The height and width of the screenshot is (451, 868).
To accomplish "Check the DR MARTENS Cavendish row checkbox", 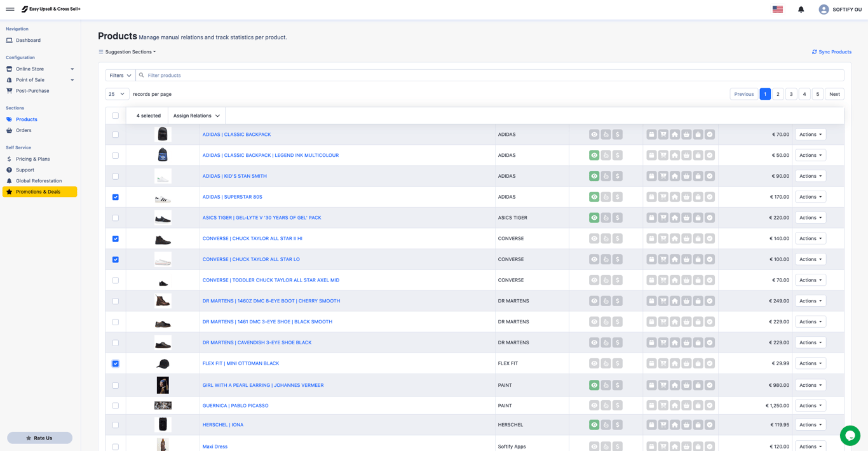I will pyautogui.click(x=116, y=343).
